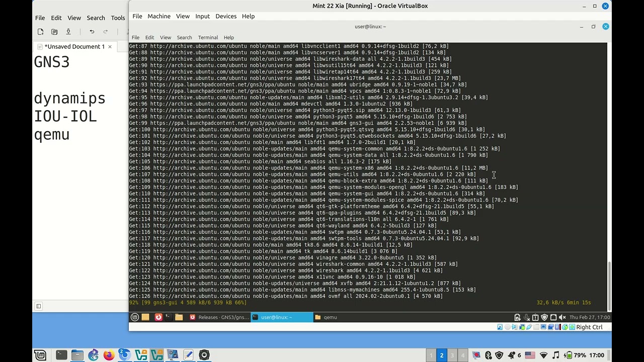Launch guest panel red browser icon
This screenshot has height=362, width=644.
(x=158, y=317)
